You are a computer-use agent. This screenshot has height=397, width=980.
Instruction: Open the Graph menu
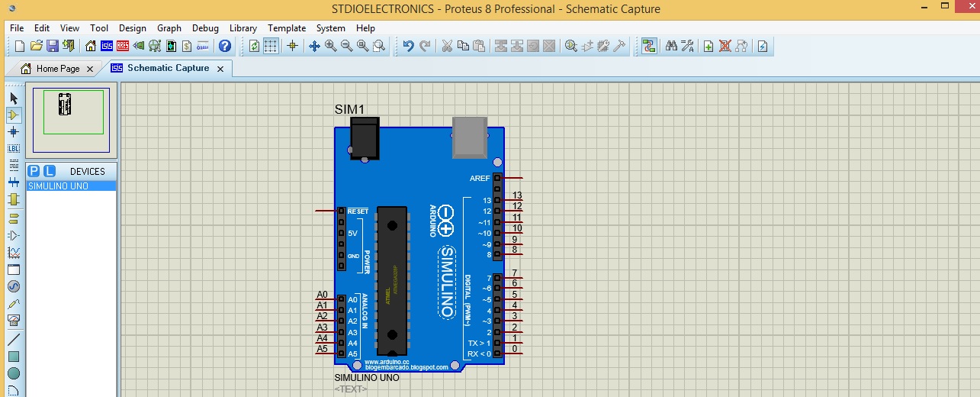[169, 28]
